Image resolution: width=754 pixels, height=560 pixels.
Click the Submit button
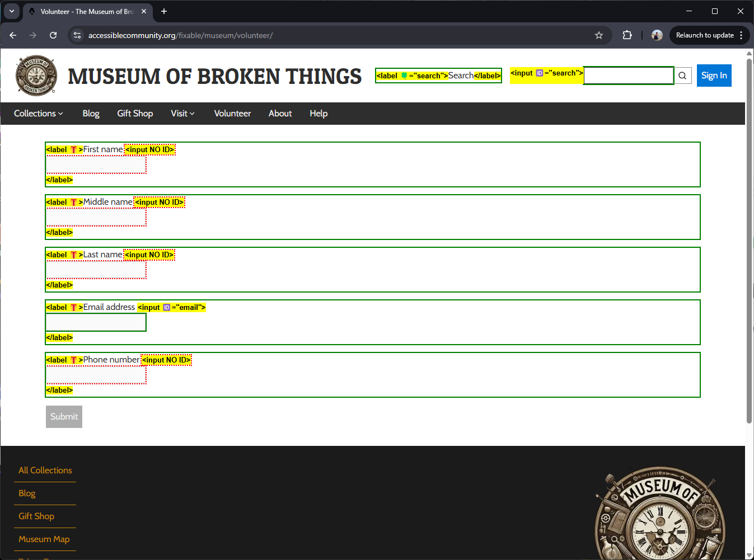pyautogui.click(x=64, y=417)
